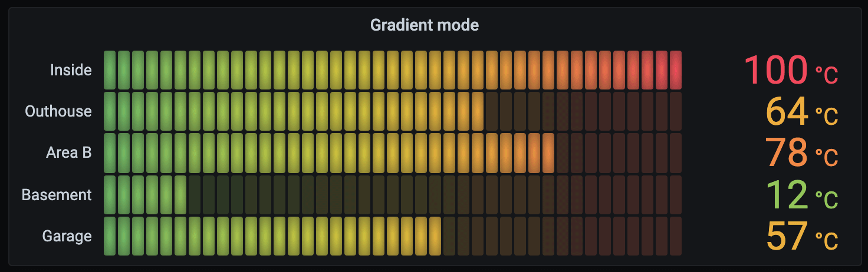Screen dimensions: 868x272
Task: Click the first green segment of Inside bar
Action: pos(110,70)
